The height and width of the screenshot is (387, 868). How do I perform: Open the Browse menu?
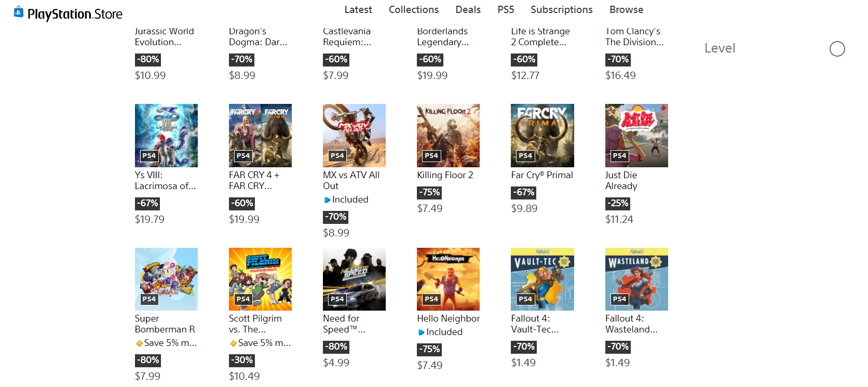click(626, 10)
